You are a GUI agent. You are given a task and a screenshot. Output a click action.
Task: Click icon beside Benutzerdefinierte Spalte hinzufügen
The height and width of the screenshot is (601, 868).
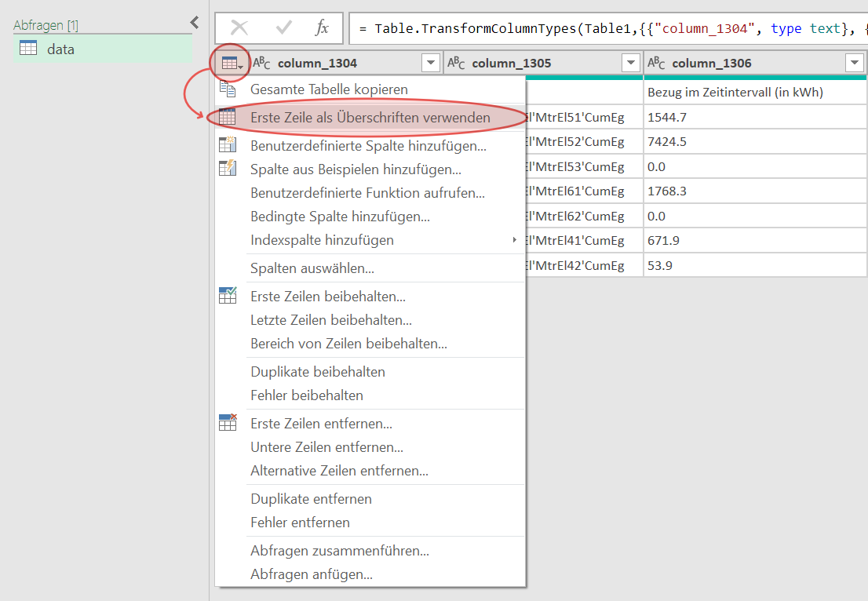(x=228, y=145)
